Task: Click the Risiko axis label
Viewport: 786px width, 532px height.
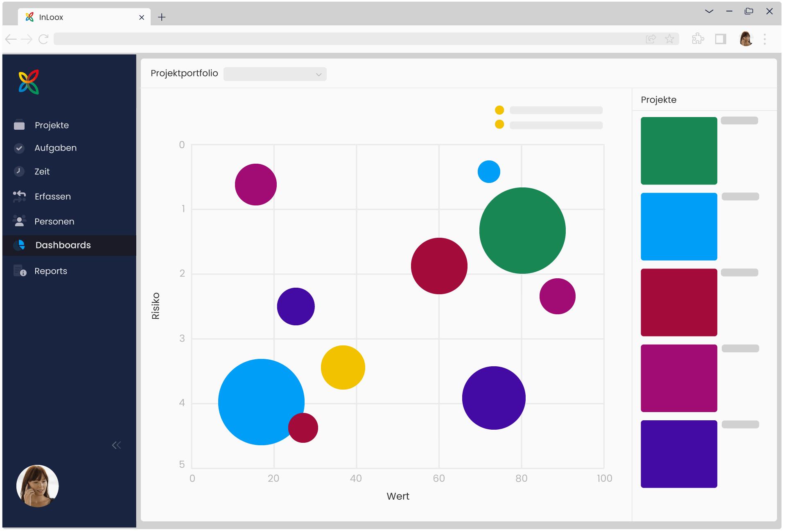Action: (156, 306)
